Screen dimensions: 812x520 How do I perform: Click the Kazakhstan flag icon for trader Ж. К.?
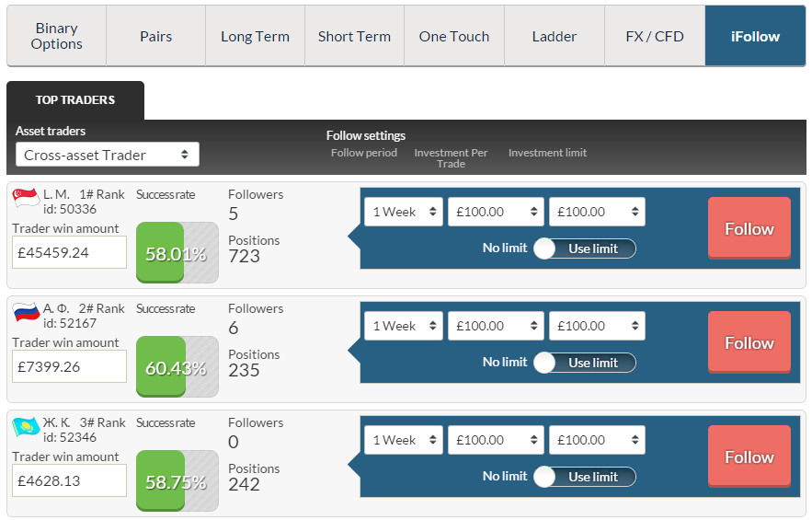[26, 426]
